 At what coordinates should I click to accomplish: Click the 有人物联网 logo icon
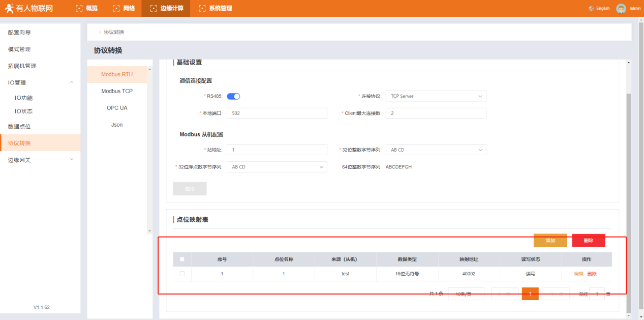pyautogui.click(x=9, y=8)
